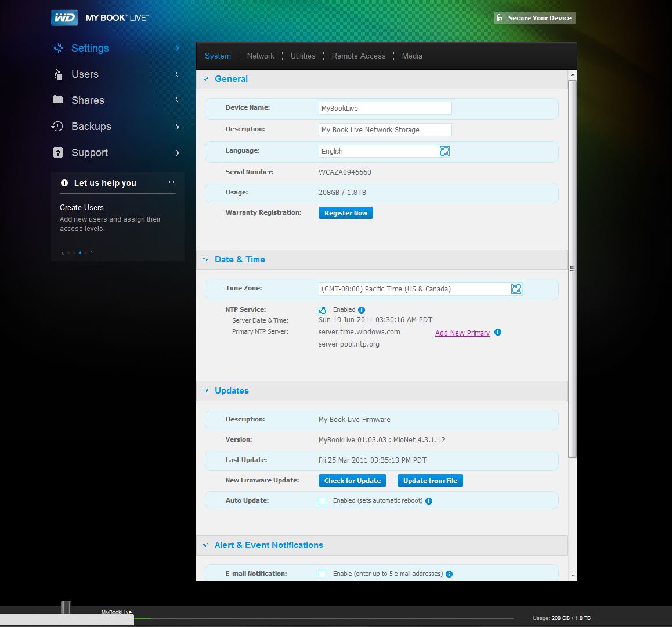Screen dimensions: 672x627
Task: Click 'server pool.ntp.org' entry
Action: coord(349,344)
